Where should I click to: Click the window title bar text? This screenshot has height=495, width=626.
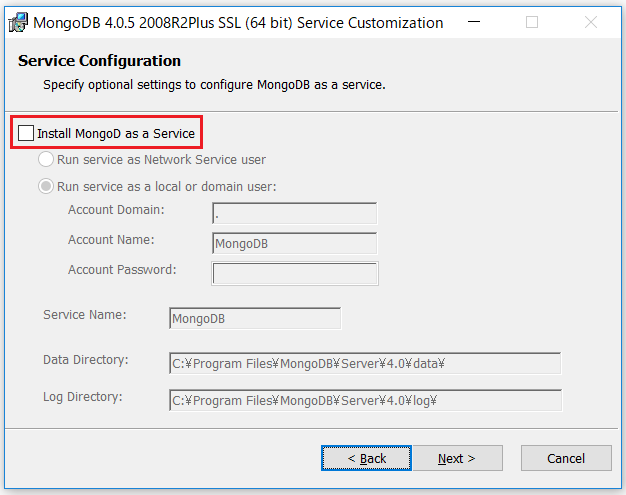pos(239,22)
